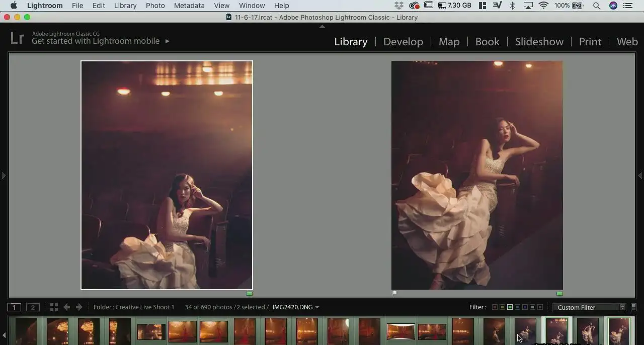The width and height of the screenshot is (644, 345).
Task: Switch to the Develop module
Action: [403, 42]
